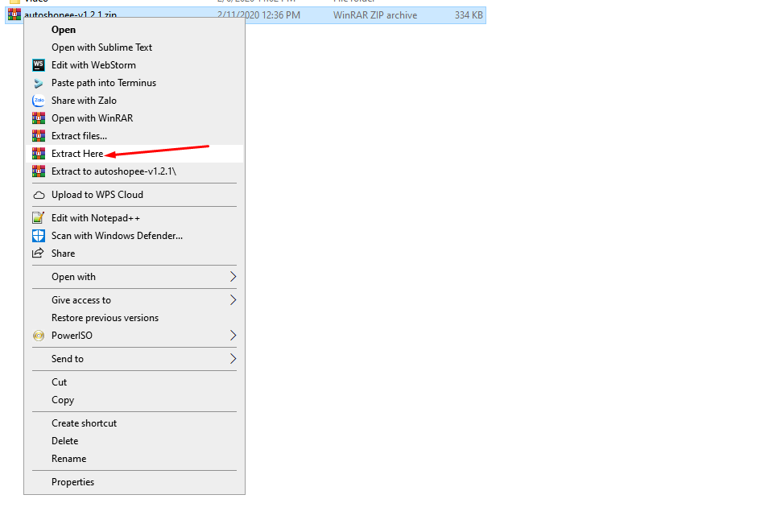Image resolution: width=781 pixels, height=532 pixels.
Task: Select Extract Here option
Action: tap(134, 154)
